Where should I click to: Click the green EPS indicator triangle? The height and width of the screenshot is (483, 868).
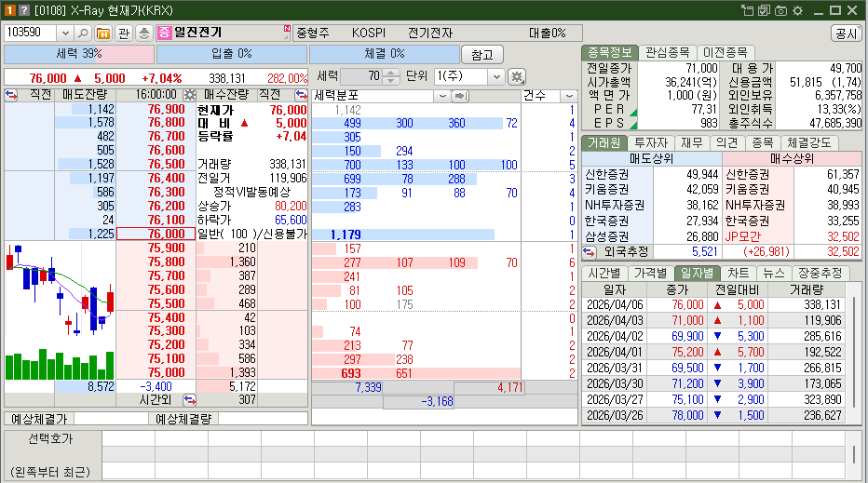click(x=634, y=127)
